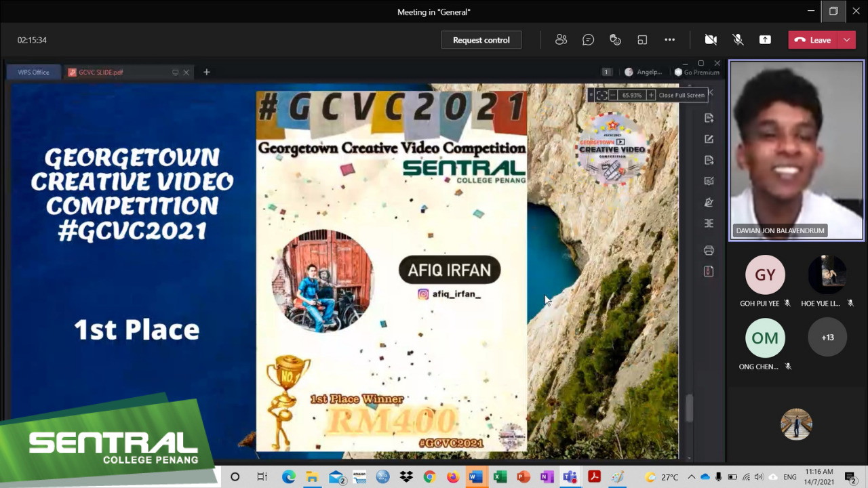This screenshot has width=868, height=488.
Task: Open File Explorer from the taskbar
Action: click(x=313, y=477)
